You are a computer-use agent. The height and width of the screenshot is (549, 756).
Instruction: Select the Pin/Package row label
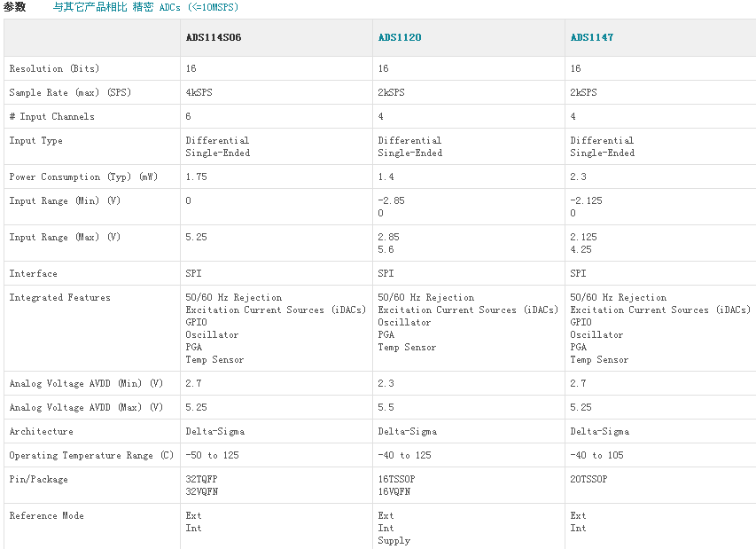point(38,479)
